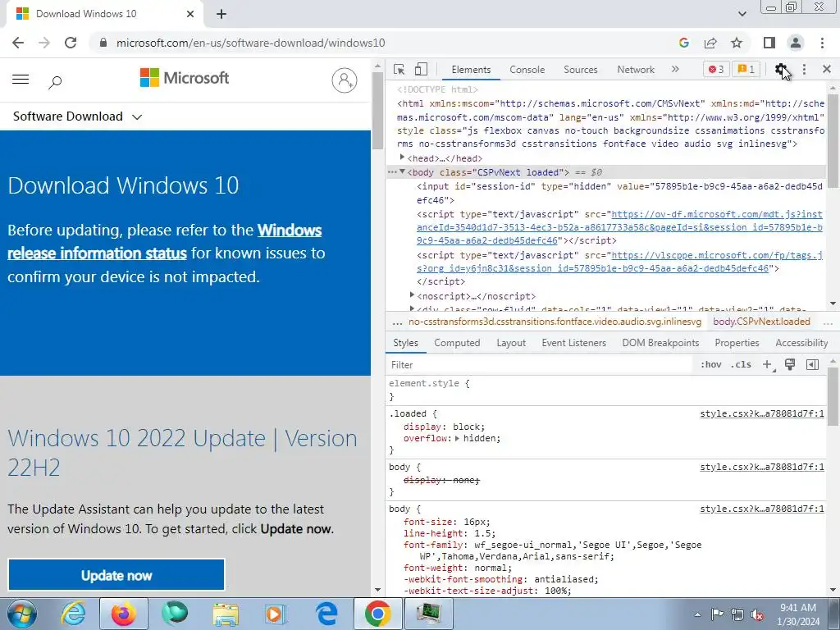Click the element.style rule block
The height and width of the screenshot is (630, 840).
[605, 390]
